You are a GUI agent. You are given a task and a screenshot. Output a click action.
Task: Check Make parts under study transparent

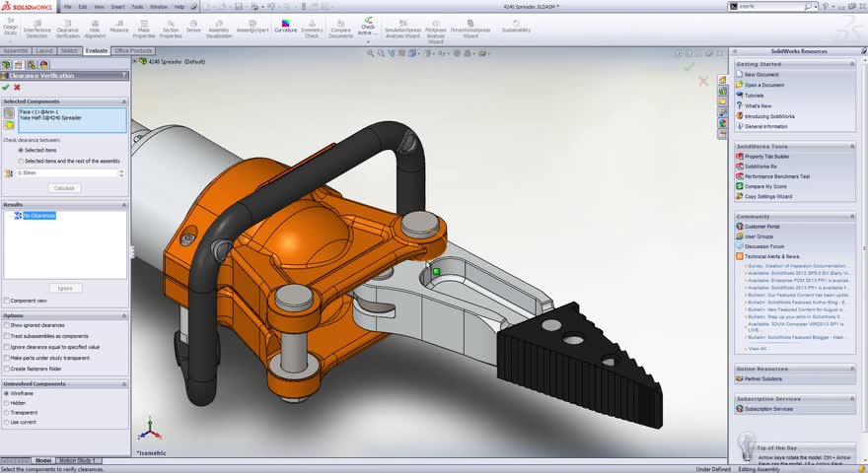tap(6, 357)
